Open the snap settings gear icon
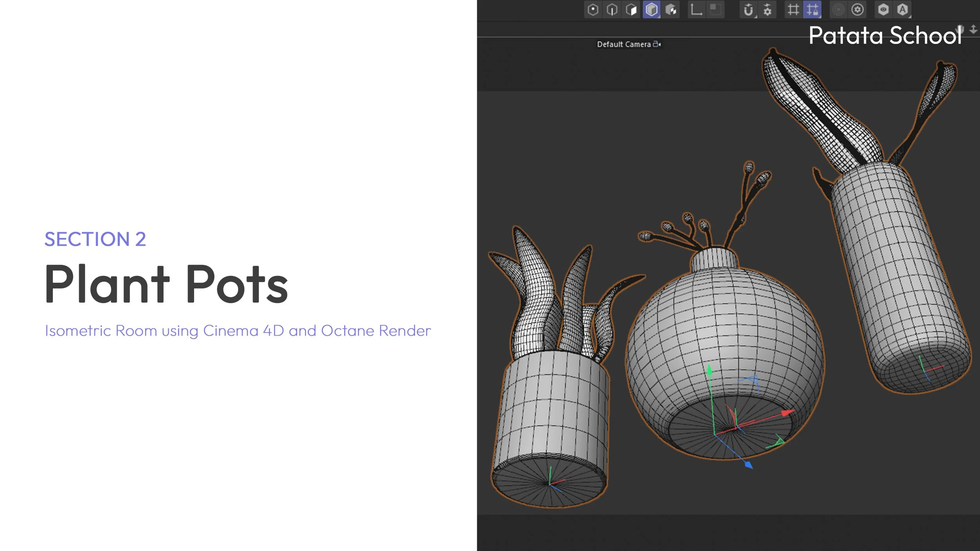The width and height of the screenshot is (980, 551). pyautogui.click(x=767, y=10)
